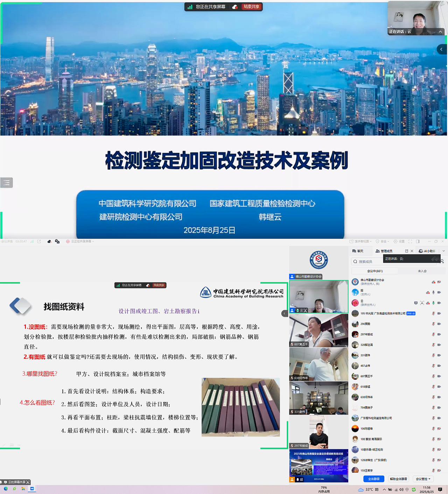Viewport: 448px width, 494px height.
Task: Click the invite member icon beside the search box
Action: (x=442, y=261)
